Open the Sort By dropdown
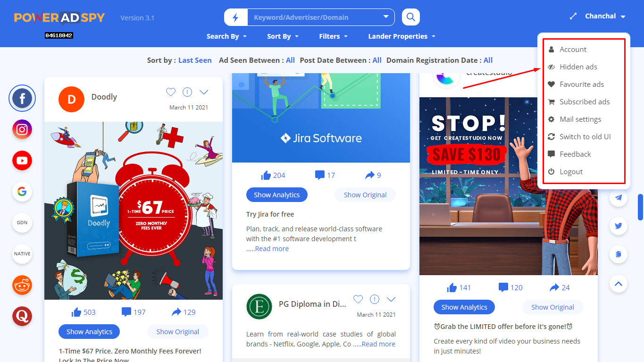The image size is (644, 362). tap(283, 36)
